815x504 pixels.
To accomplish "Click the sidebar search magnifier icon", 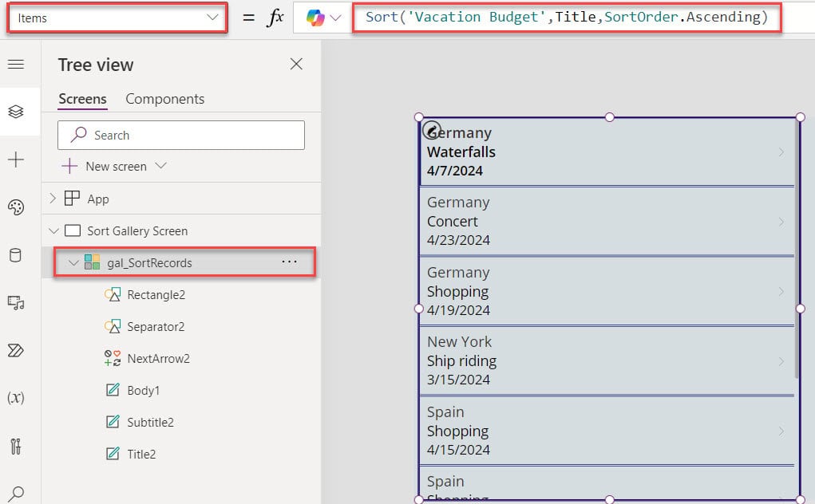I will pyautogui.click(x=16, y=493).
